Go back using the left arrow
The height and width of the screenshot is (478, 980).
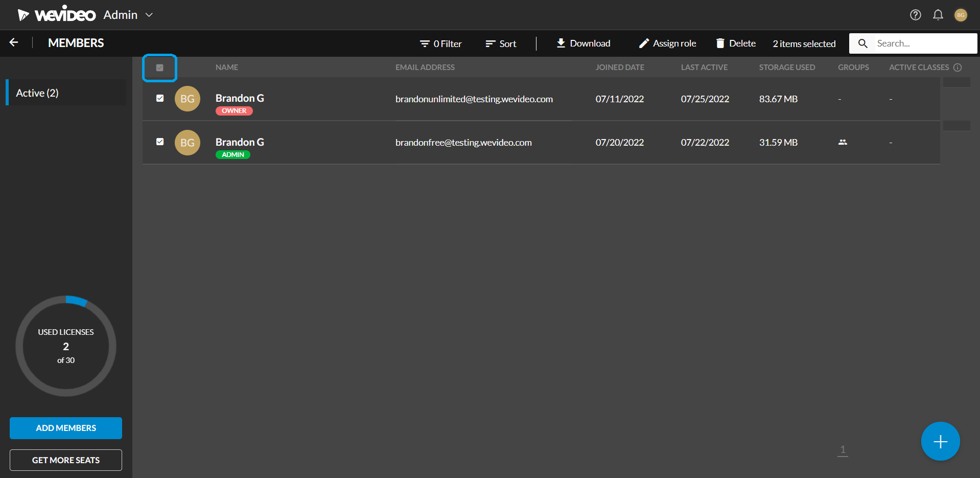14,42
